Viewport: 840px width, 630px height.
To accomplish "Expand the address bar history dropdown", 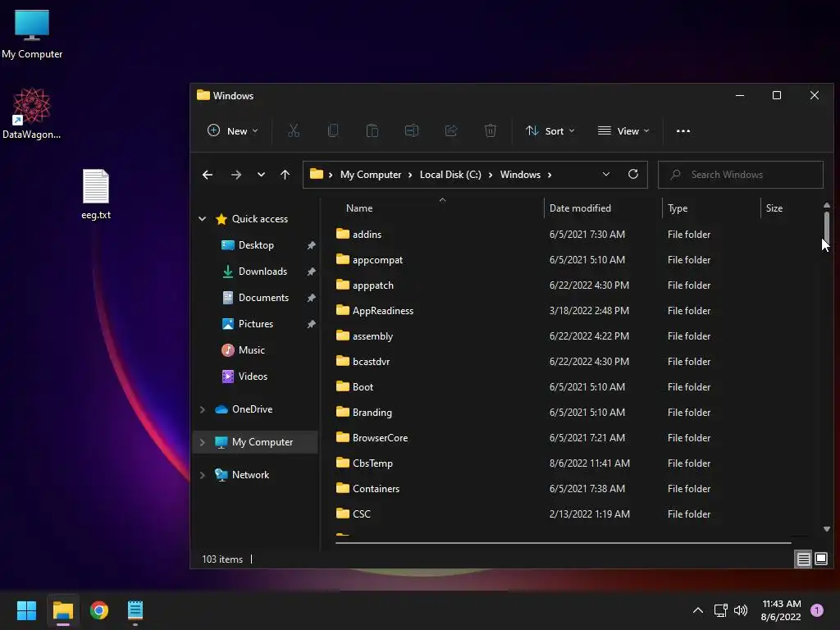I will 606,174.
